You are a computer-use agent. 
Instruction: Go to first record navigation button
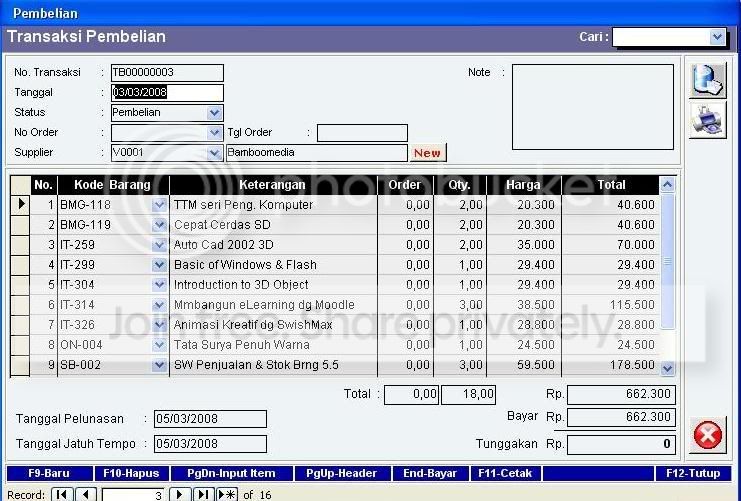click(x=62, y=495)
